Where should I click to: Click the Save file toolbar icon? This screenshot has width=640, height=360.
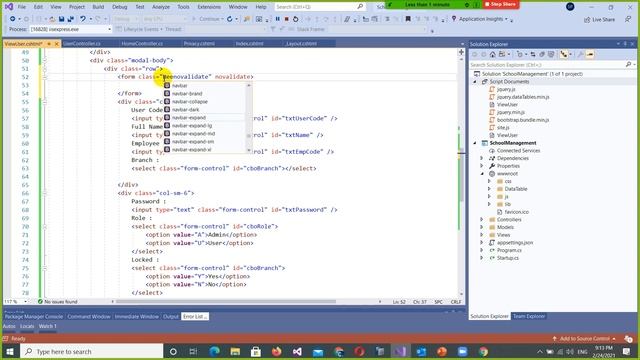click(62, 19)
